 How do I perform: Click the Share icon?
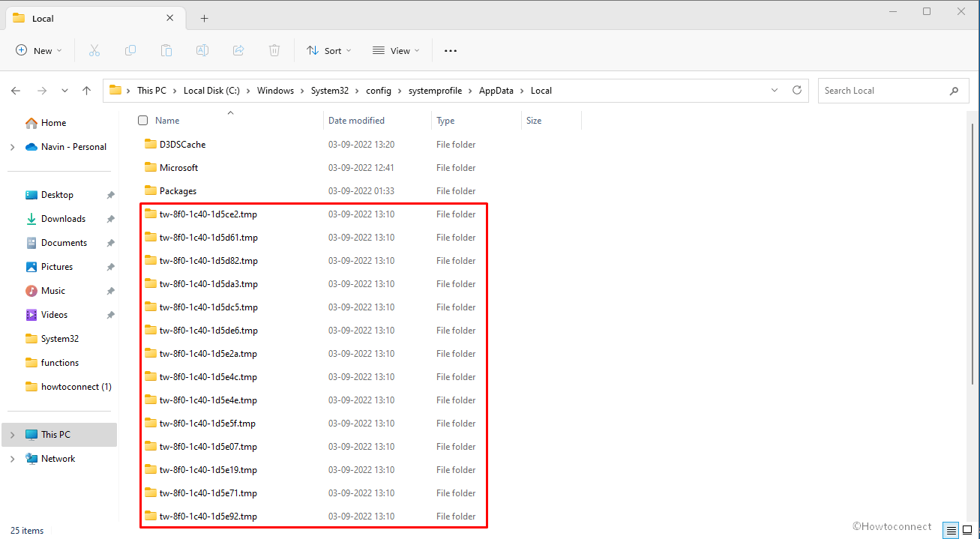238,50
